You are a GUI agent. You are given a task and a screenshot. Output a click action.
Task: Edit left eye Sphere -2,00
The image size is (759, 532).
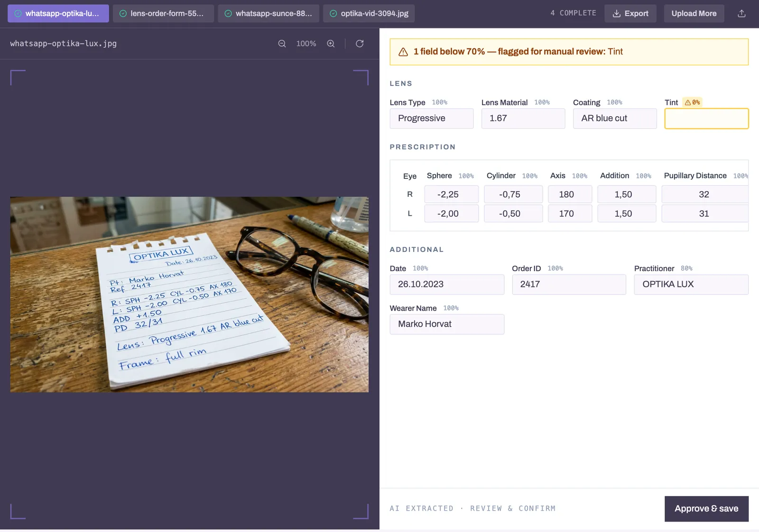click(451, 214)
